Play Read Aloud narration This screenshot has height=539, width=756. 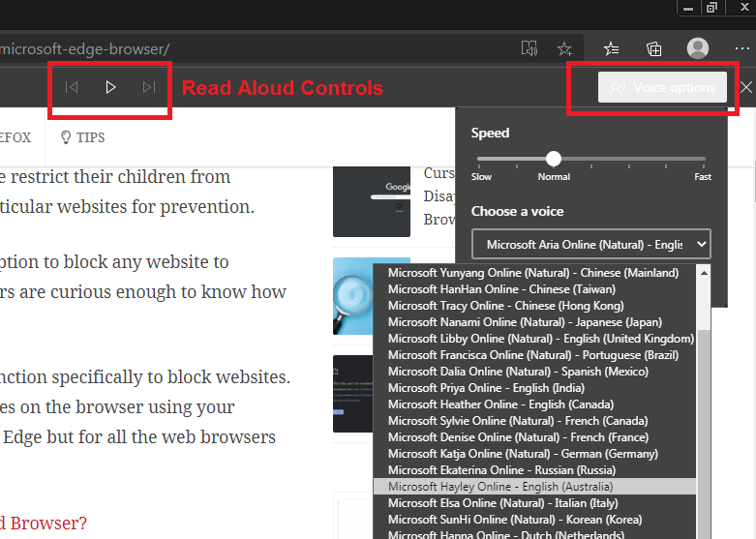(110, 87)
